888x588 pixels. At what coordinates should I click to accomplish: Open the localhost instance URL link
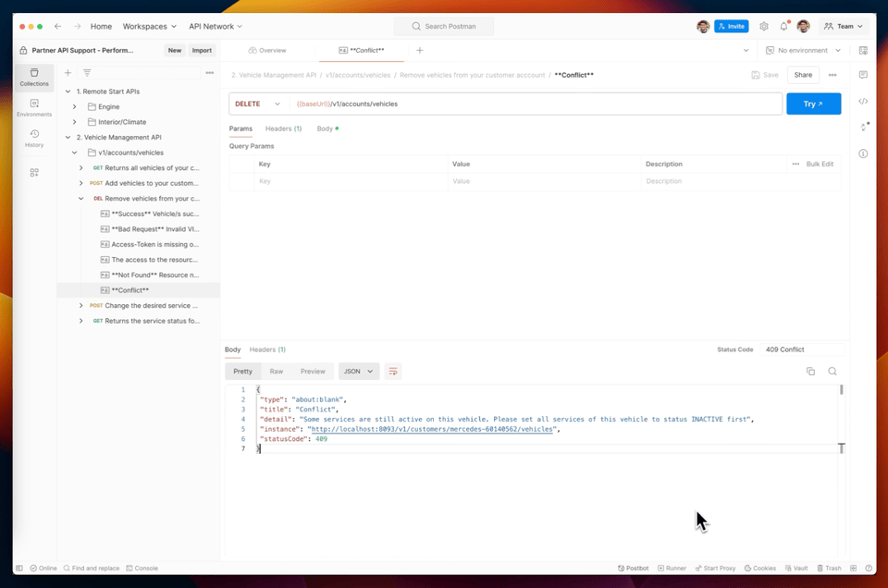(432, 429)
